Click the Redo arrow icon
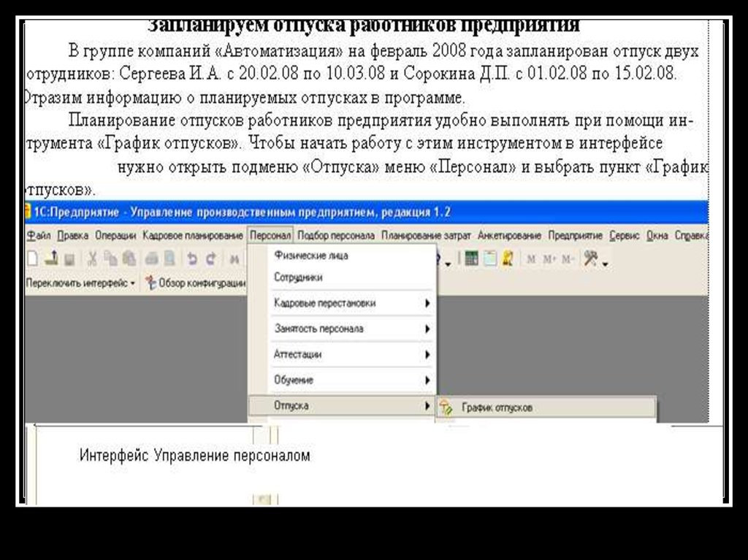Screen dimensions: 748x560 (210, 258)
